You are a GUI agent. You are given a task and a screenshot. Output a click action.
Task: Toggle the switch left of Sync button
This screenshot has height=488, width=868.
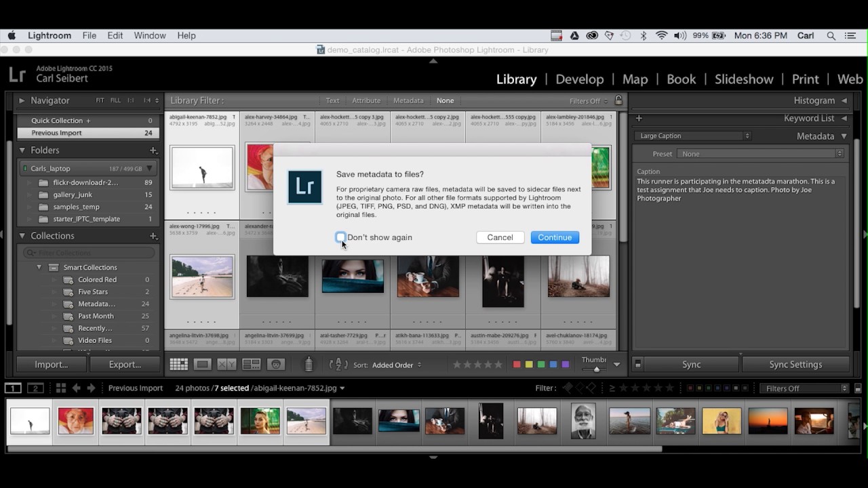[x=637, y=365]
